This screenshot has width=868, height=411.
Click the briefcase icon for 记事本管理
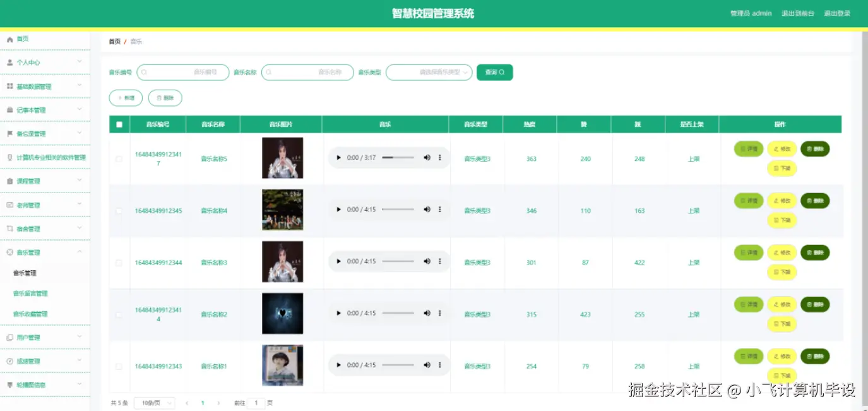tap(9, 110)
